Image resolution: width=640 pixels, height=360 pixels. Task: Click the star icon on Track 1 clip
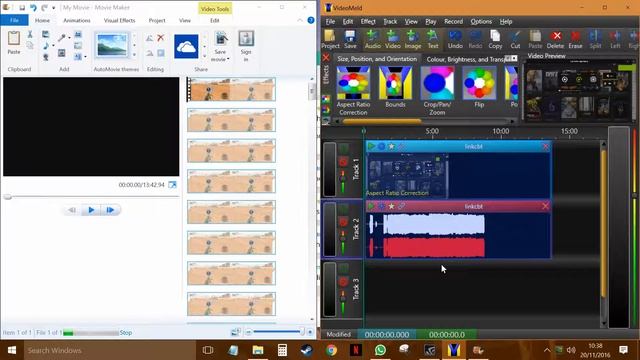click(391, 146)
